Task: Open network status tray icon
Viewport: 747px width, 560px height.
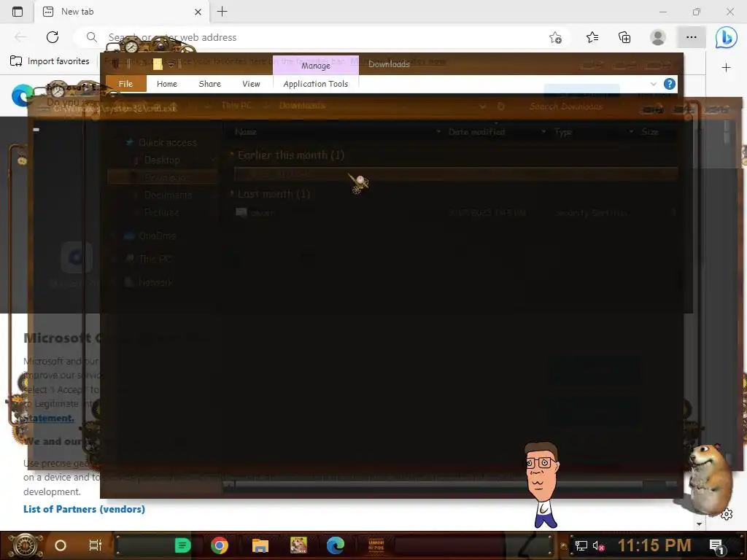Action: point(581,545)
